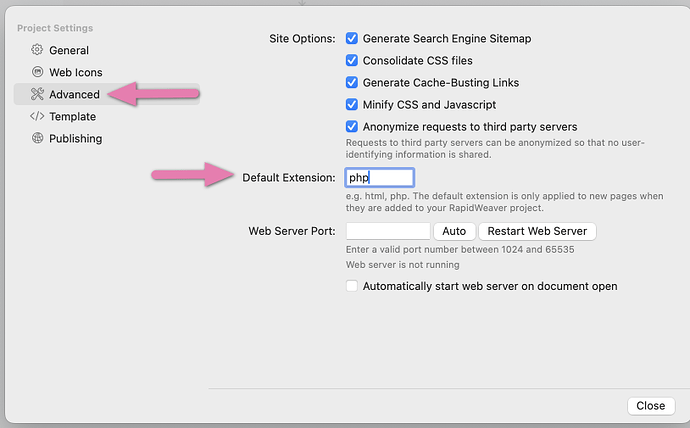Click the Close button
The image size is (690, 428).
[650, 406]
